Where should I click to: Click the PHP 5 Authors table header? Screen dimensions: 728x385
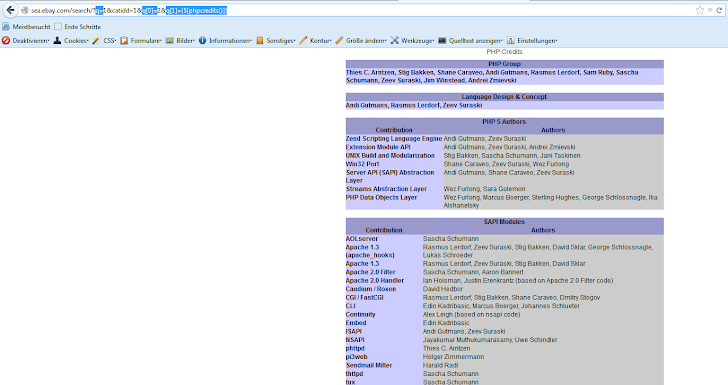[x=504, y=122]
